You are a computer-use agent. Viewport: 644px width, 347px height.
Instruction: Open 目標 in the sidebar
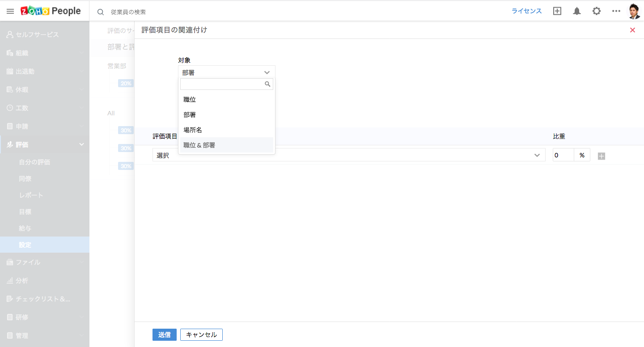coord(25,212)
